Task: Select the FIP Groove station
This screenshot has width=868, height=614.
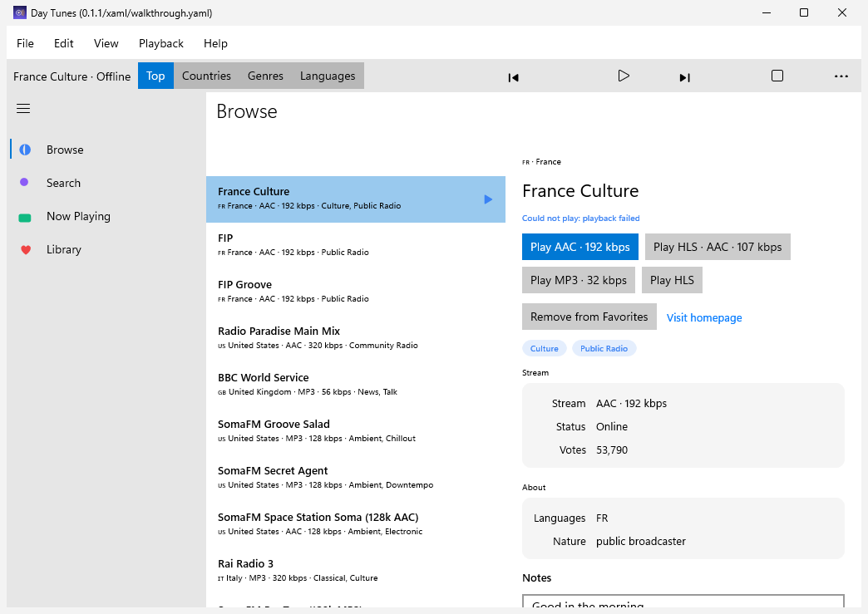Action: coord(355,292)
